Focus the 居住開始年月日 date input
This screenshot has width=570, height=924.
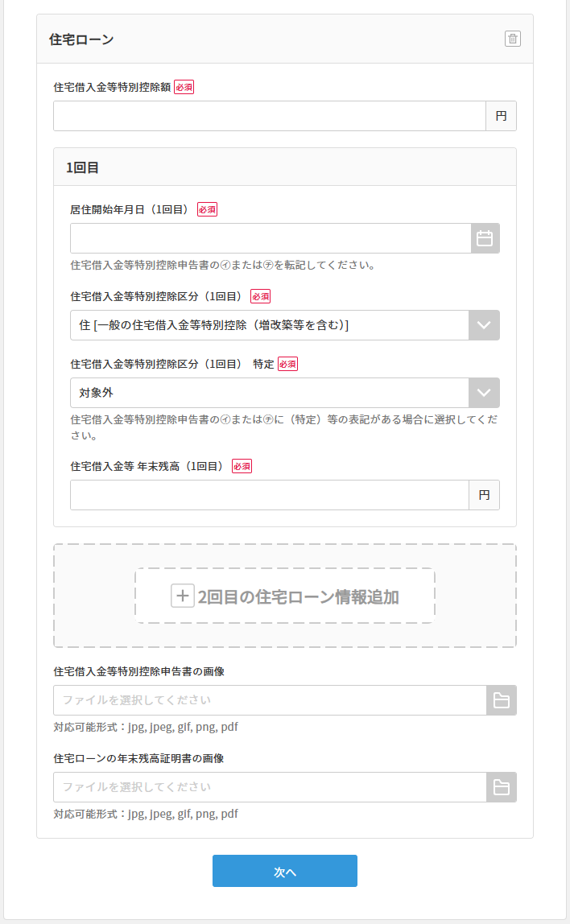[270, 238]
